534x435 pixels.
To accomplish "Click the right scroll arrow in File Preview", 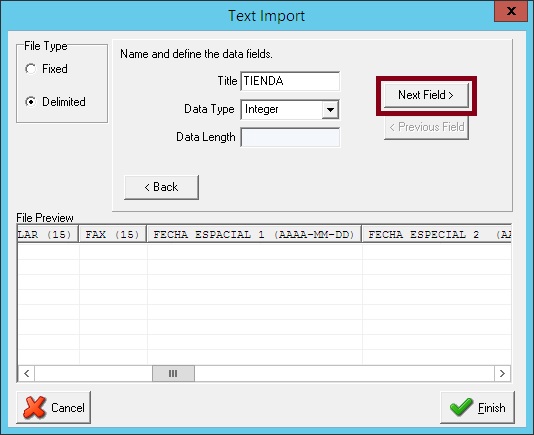I will 502,373.
